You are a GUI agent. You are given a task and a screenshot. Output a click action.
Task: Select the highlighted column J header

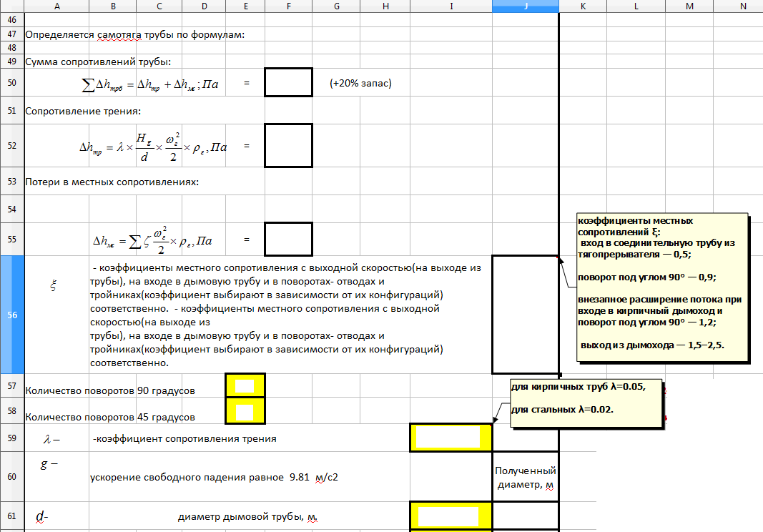coord(525,6)
